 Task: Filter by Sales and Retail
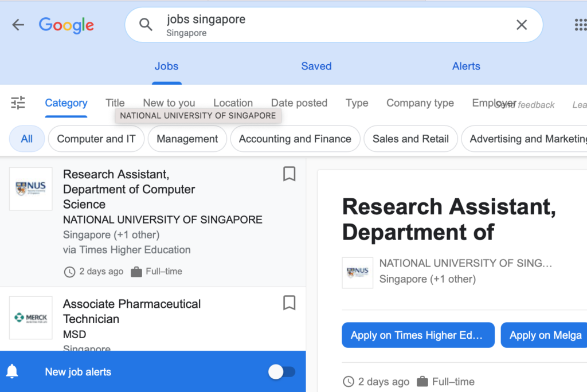[x=410, y=139]
